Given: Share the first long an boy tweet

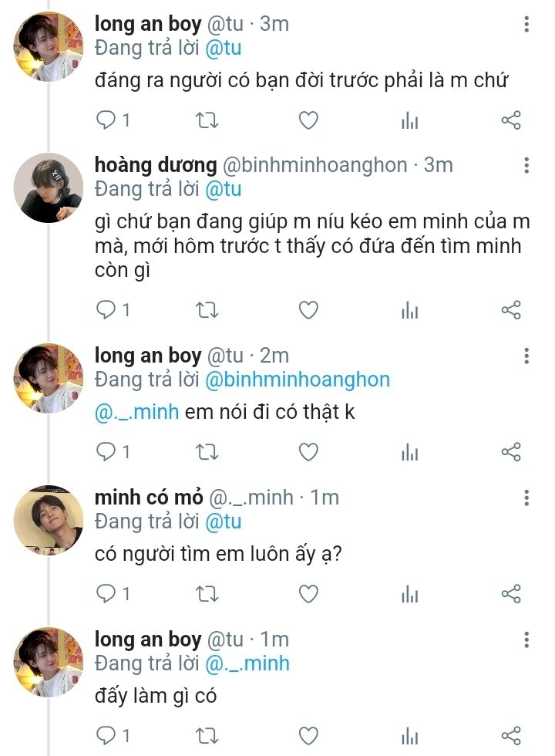Looking at the screenshot, I should click(511, 120).
